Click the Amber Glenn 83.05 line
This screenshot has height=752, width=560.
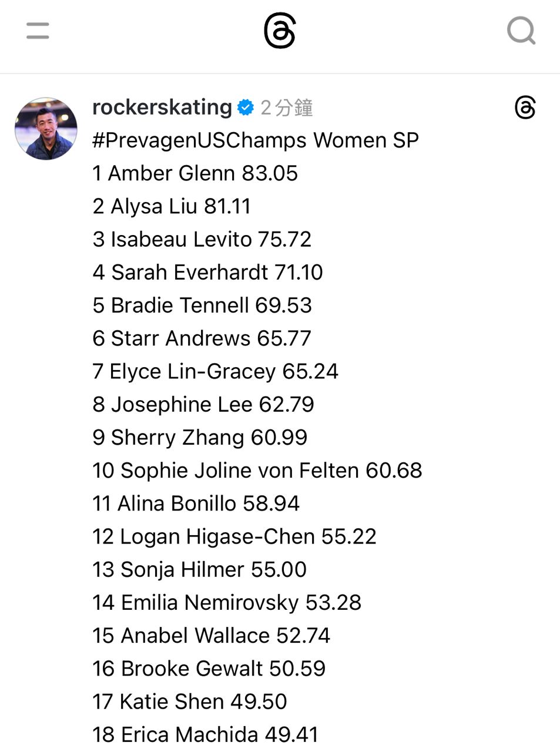point(195,173)
